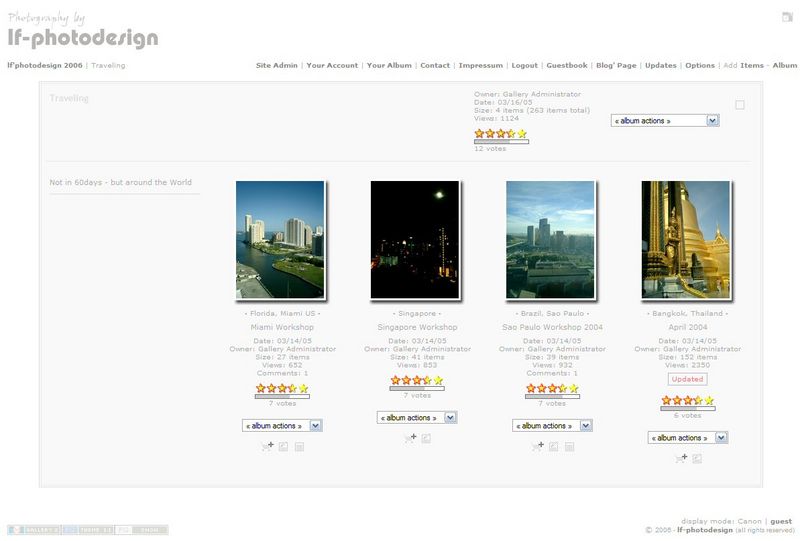800x541 pixels.
Task: Open the Guestbook
Action: click(x=567, y=65)
